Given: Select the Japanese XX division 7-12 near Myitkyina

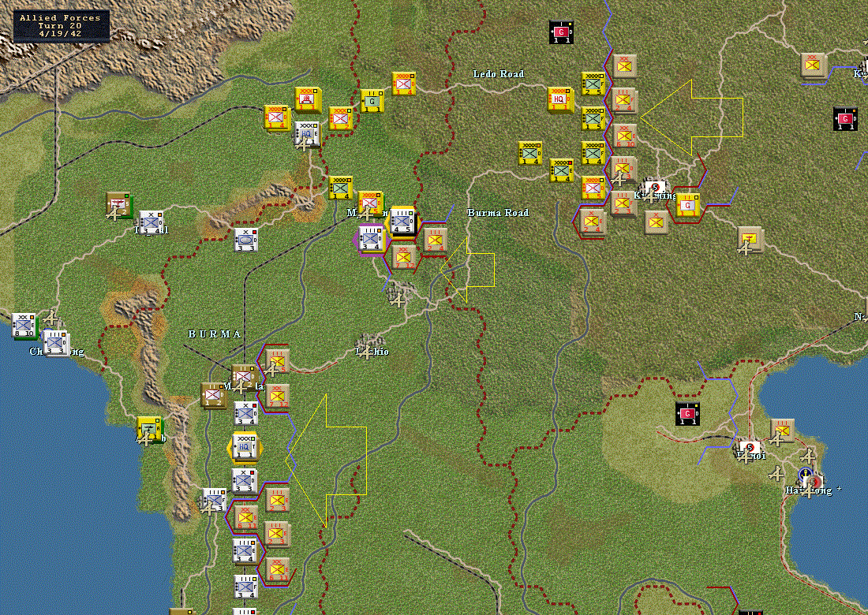Looking at the screenshot, I should coord(403,258).
